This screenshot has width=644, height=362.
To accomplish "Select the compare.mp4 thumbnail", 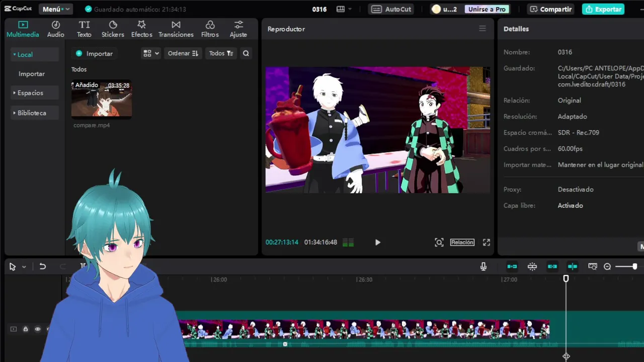I will pyautogui.click(x=102, y=99).
